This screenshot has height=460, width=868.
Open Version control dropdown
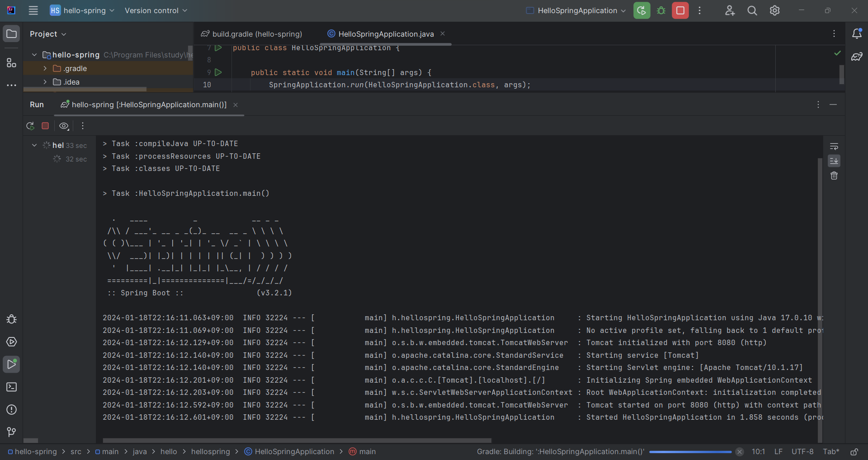click(156, 10)
